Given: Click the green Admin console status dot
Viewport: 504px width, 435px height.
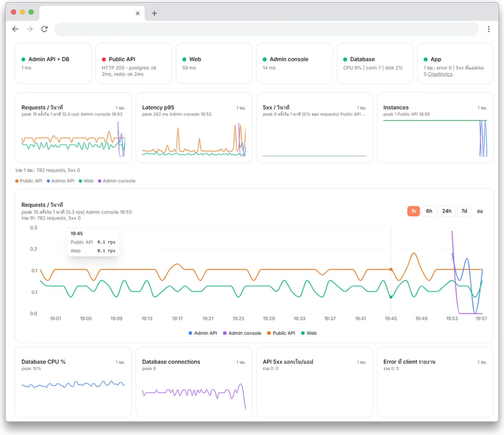Looking at the screenshot, I should click(x=265, y=59).
